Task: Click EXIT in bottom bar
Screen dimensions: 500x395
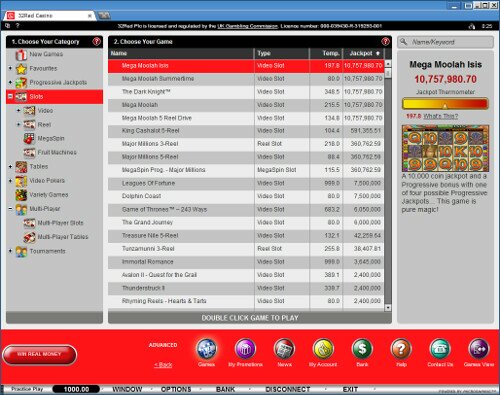Action: click(x=350, y=389)
